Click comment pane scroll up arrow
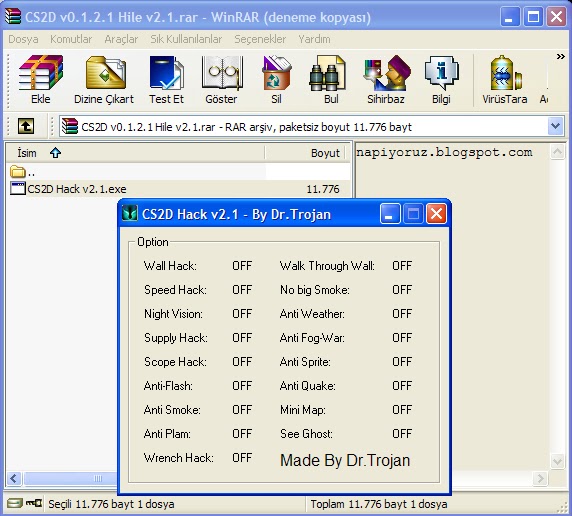572x516 pixels. [x=557, y=151]
